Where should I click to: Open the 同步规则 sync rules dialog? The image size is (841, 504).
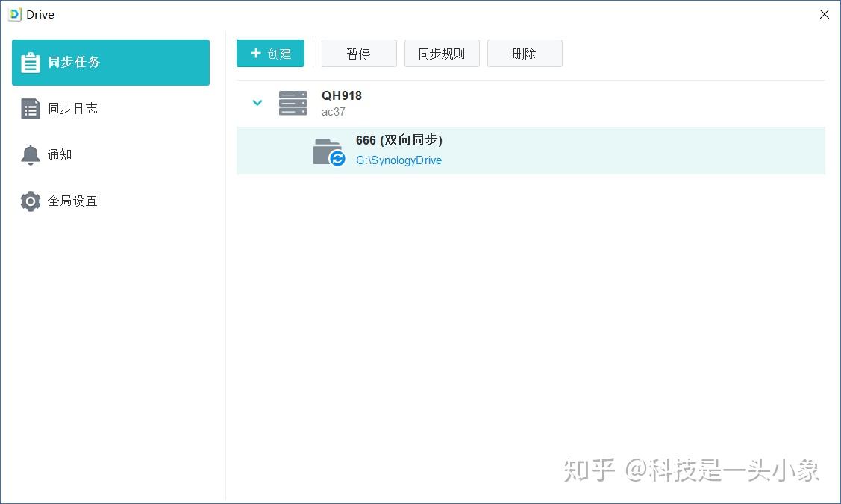[x=442, y=53]
